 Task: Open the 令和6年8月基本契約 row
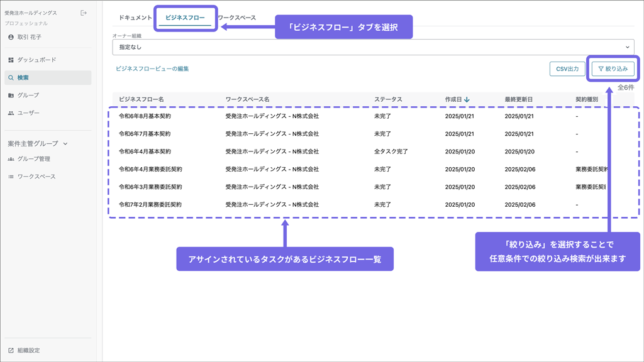[x=374, y=116]
